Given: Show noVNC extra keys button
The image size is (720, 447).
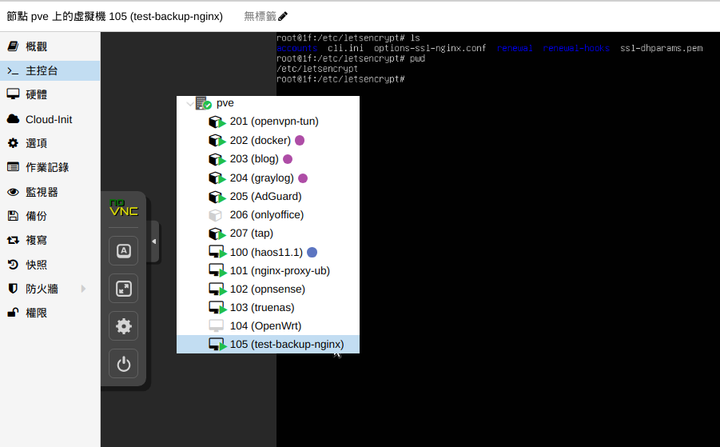Looking at the screenshot, I should (124, 251).
